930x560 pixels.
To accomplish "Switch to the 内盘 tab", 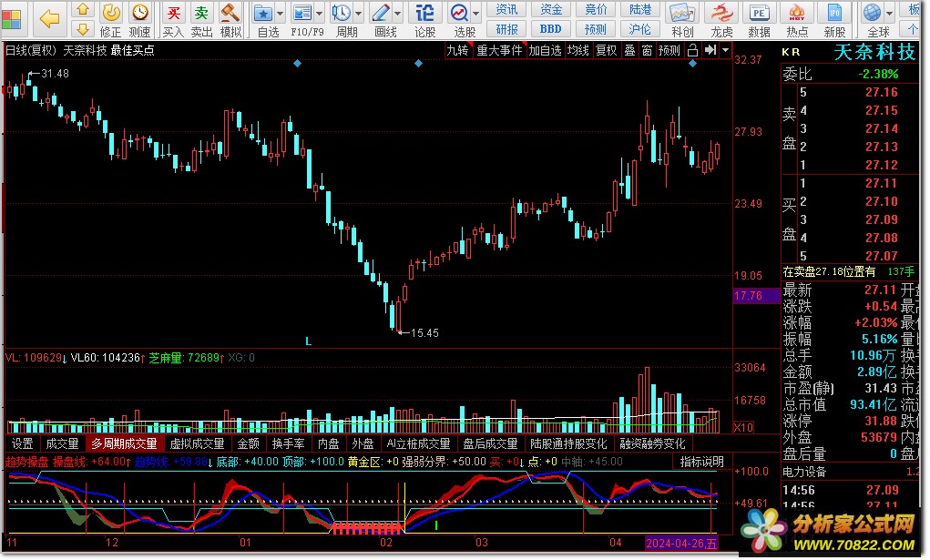I will click(x=328, y=443).
